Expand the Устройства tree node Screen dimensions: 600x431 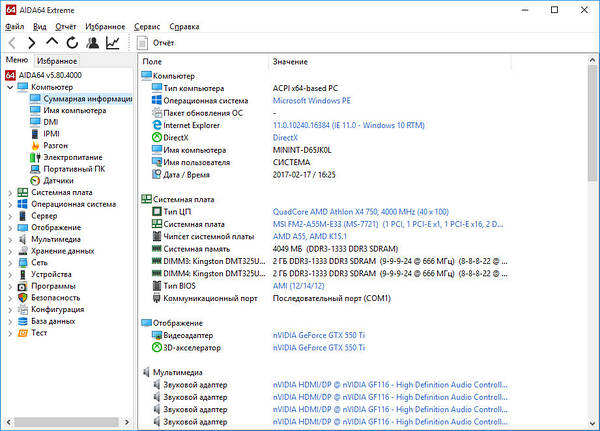[10, 275]
